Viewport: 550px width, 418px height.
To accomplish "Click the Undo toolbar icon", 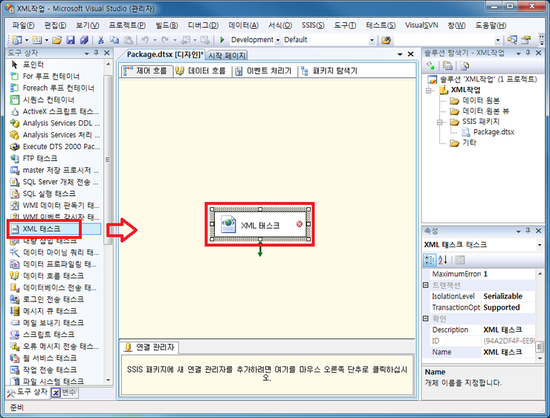I will click(145, 40).
